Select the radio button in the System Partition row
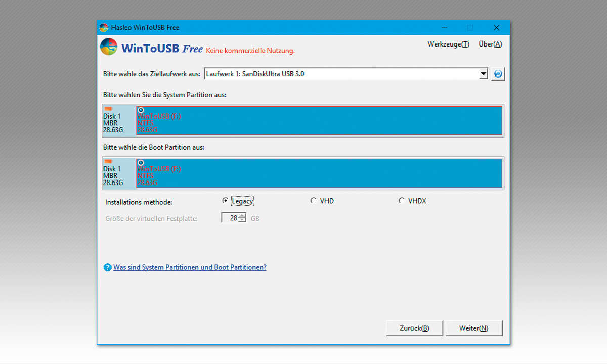 141,110
